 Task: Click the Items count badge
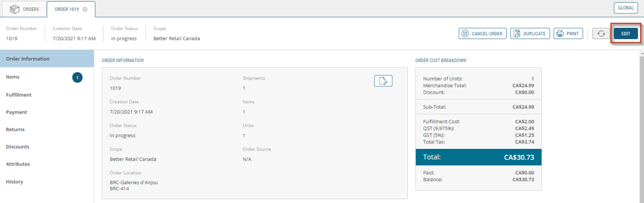pos(77,78)
